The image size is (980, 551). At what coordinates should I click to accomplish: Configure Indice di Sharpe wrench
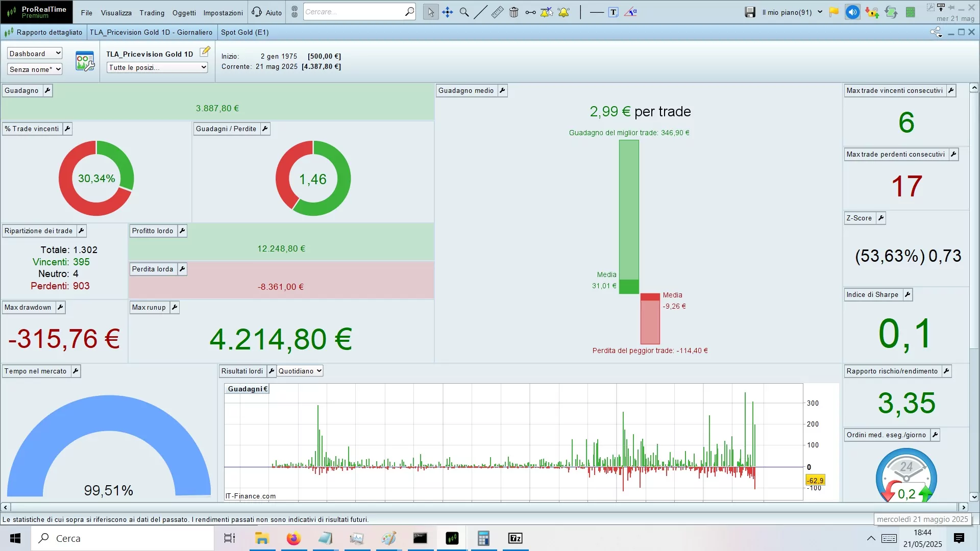click(x=908, y=295)
